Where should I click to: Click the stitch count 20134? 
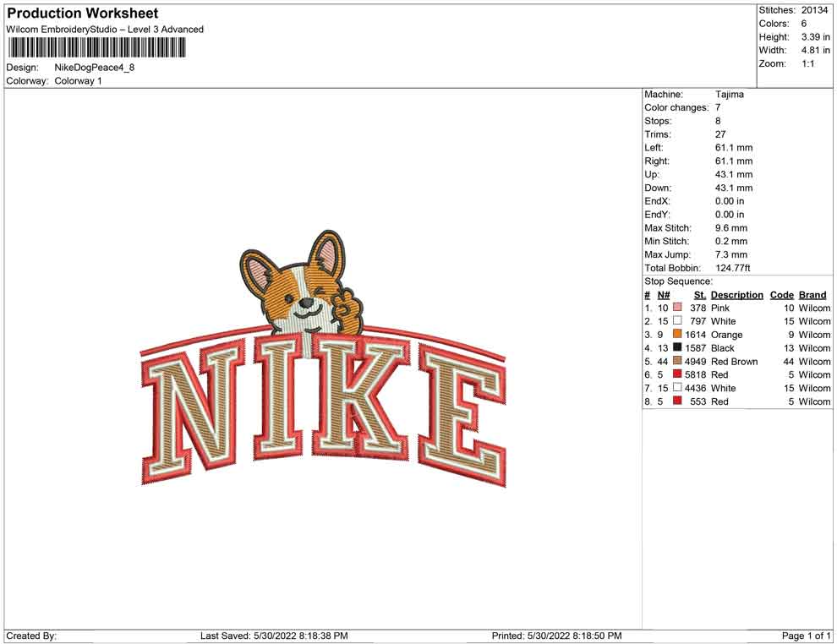pos(814,10)
